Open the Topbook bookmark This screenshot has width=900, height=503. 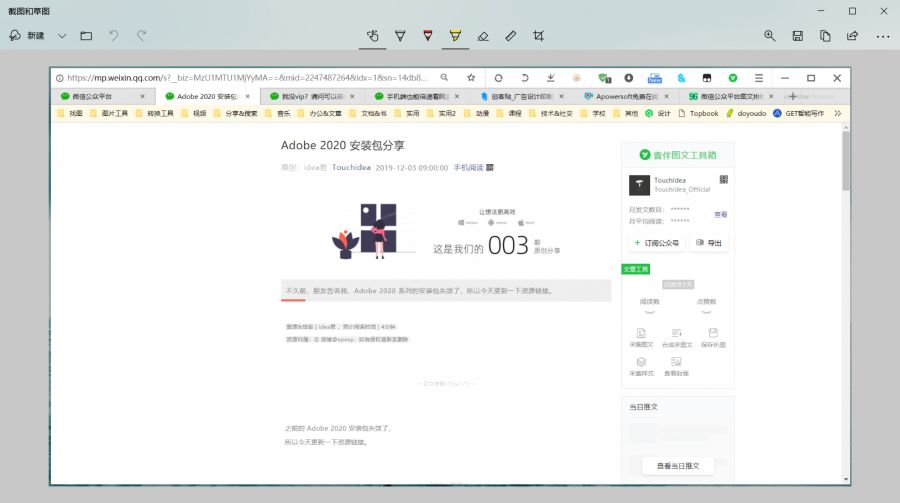point(698,114)
